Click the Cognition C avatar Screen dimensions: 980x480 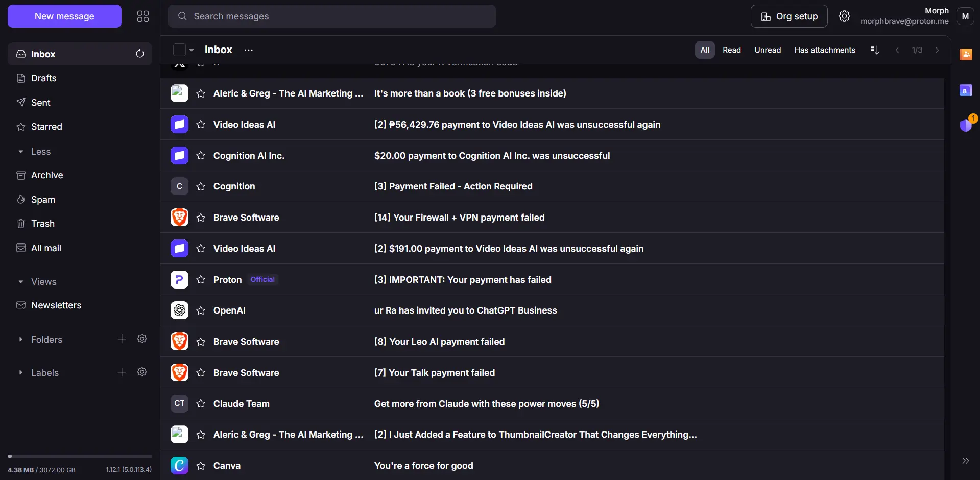(x=179, y=186)
